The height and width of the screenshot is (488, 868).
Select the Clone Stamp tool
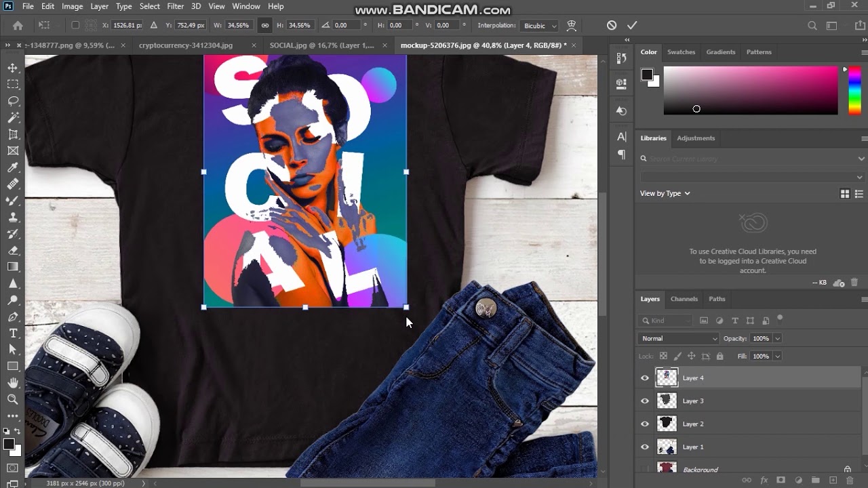13,217
